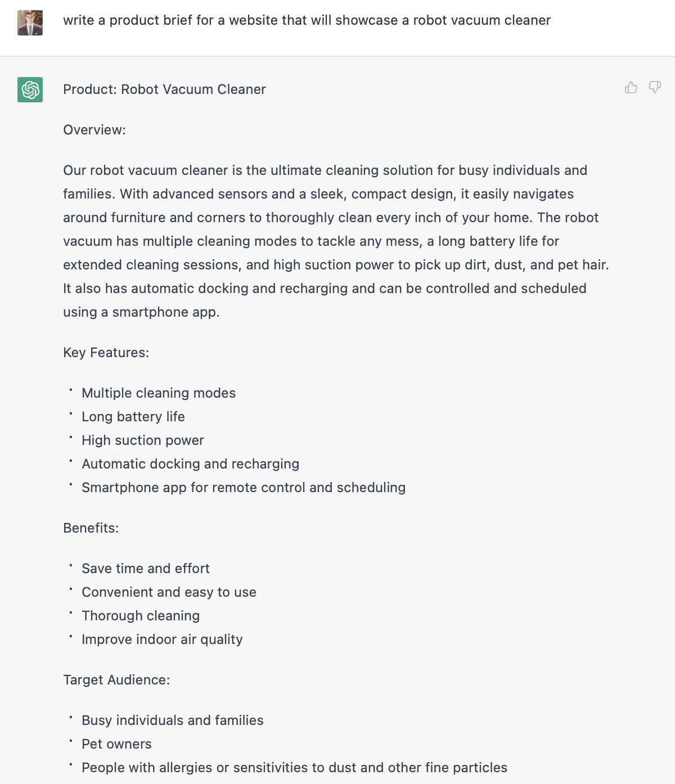Click the 'Multiple cleaning modes' bullet
The image size is (675, 784).
coord(159,393)
